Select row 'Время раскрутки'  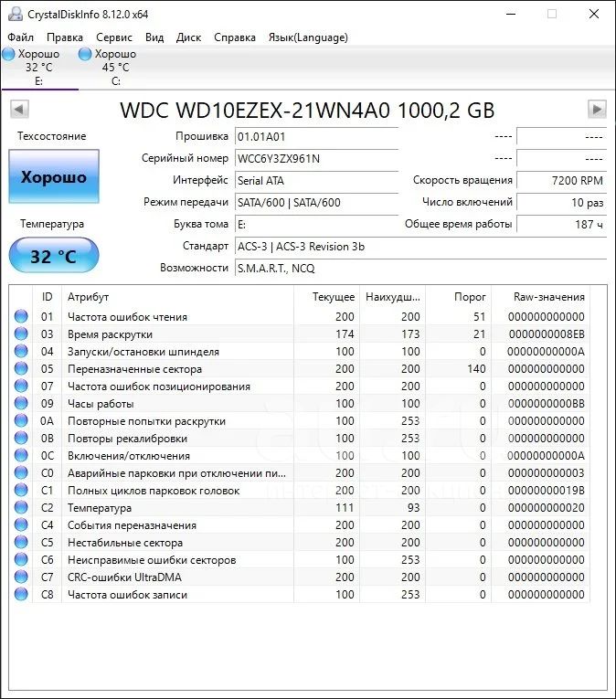[299, 334]
